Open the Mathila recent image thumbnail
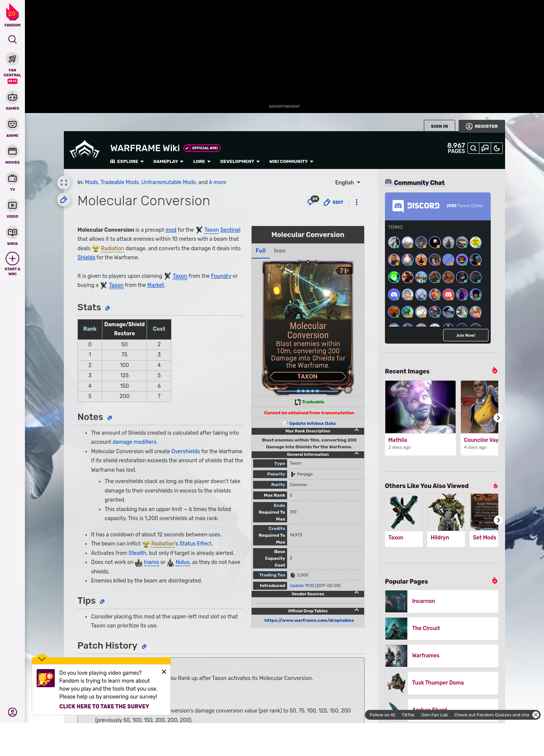The image size is (544, 756). (420, 407)
